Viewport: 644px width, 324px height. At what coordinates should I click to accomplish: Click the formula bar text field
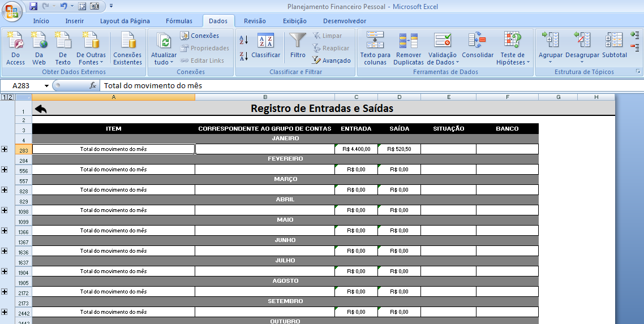(x=372, y=85)
